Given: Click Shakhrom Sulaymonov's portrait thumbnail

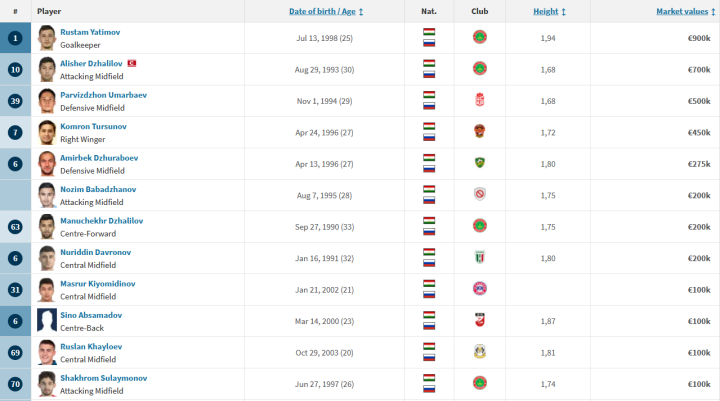Looking at the screenshot, I should [x=47, y=383].
